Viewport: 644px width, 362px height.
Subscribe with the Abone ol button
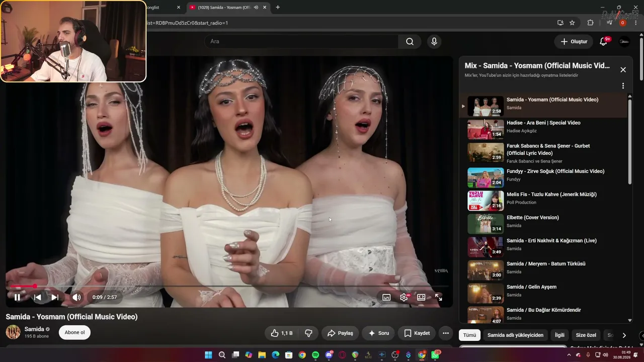pos(74,332)
